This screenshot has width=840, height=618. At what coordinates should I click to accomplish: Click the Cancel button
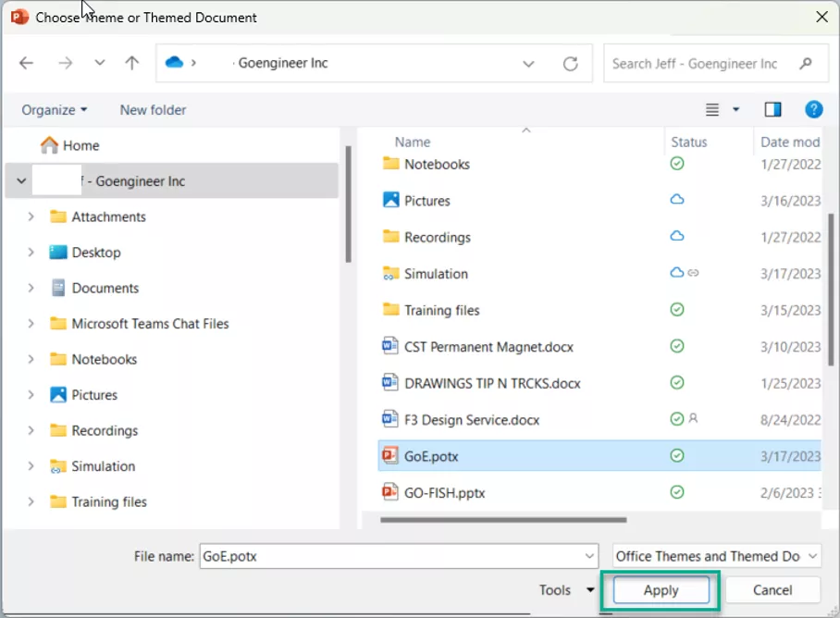click(772, 590)
